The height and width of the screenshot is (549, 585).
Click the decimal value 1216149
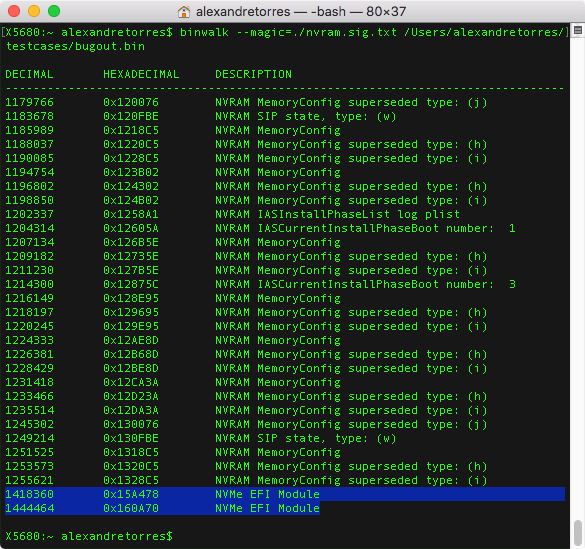(x=29, y=298)
